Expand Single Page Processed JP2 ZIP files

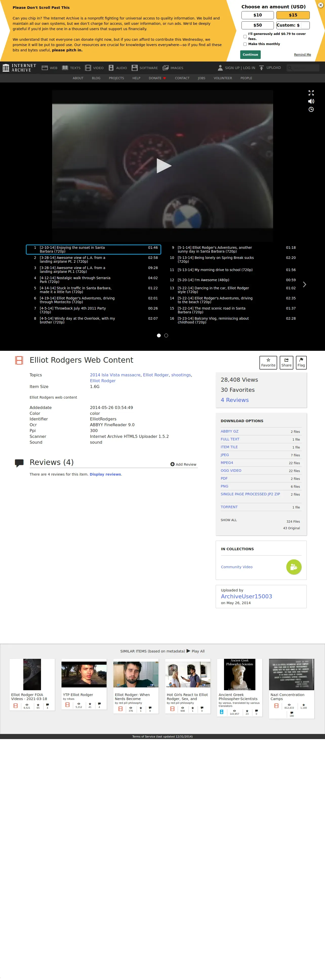coord(250,494)
